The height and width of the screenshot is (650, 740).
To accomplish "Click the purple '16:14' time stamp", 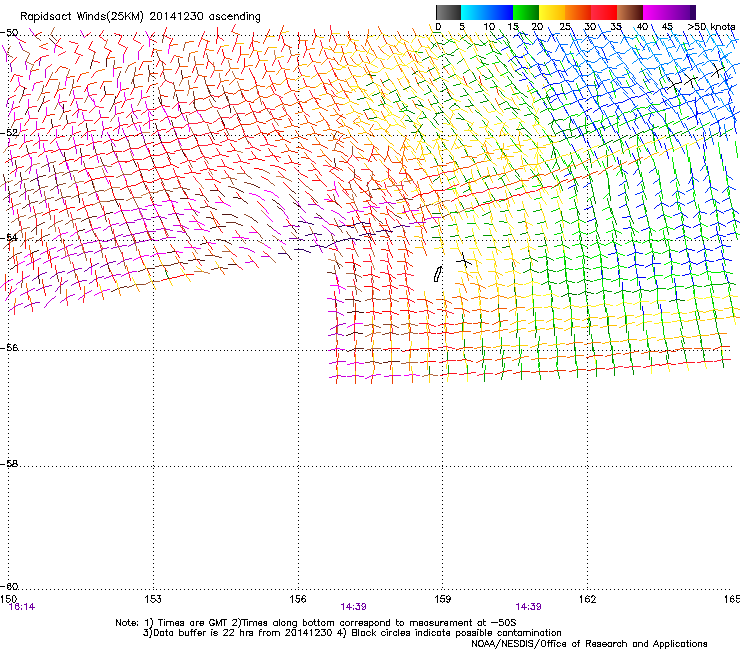I will (22, 607).
